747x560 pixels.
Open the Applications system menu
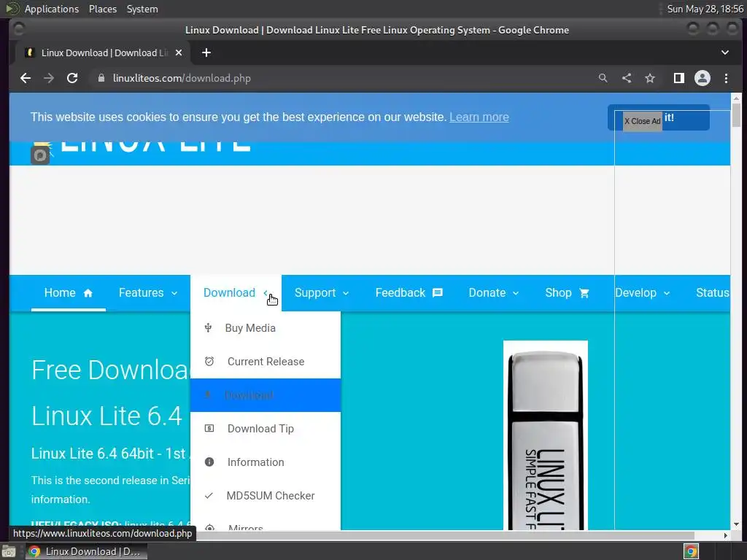[x=52, y=9]
